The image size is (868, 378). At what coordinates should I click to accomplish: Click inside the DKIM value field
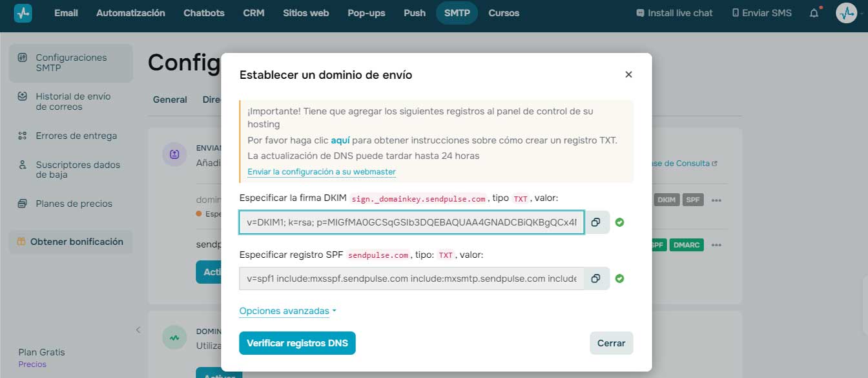(x=411, y=222)
